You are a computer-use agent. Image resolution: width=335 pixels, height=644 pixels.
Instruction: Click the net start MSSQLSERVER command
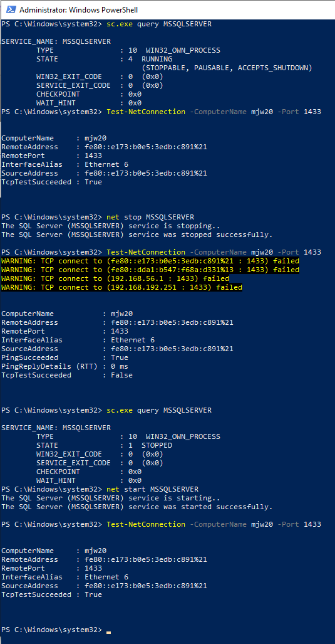(x=152, y=489)
